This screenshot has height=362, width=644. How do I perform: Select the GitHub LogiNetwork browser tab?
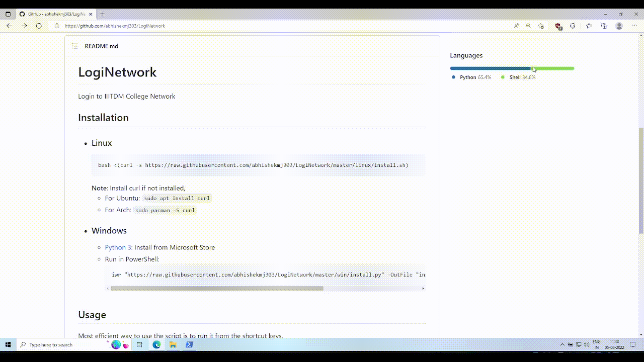[56, 14]
